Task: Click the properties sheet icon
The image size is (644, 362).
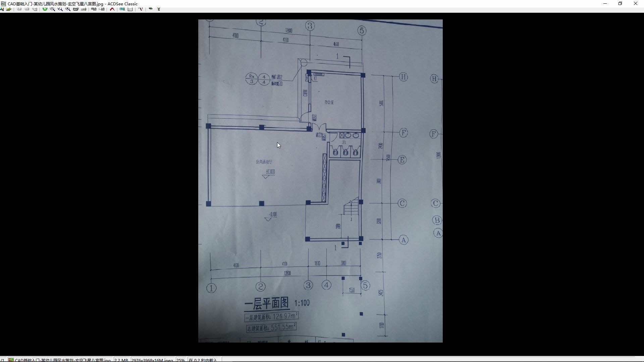Action: tap(130, 9)
